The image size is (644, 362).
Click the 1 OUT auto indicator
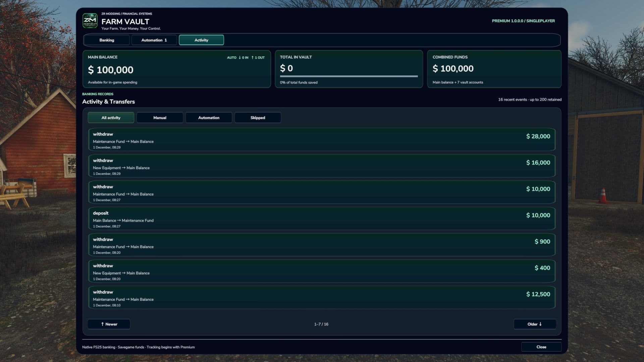tap(258, 58)
